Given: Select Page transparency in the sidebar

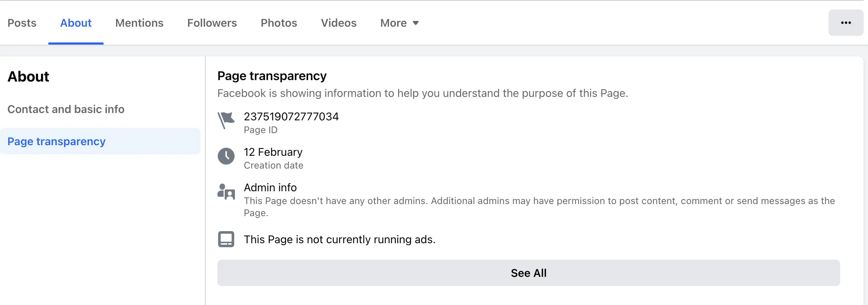Looking at the screenshot, I should [x=100, y=141].
